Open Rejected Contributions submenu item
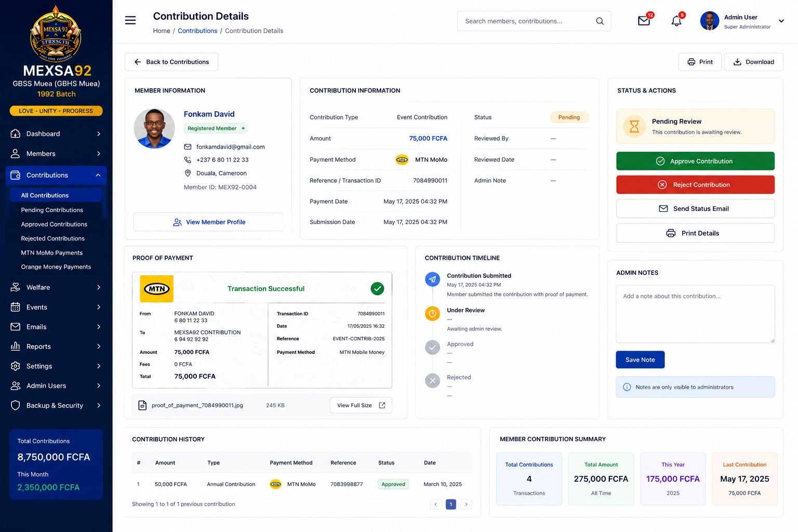Screen dimensions: 798x532 tap(52, 238)
